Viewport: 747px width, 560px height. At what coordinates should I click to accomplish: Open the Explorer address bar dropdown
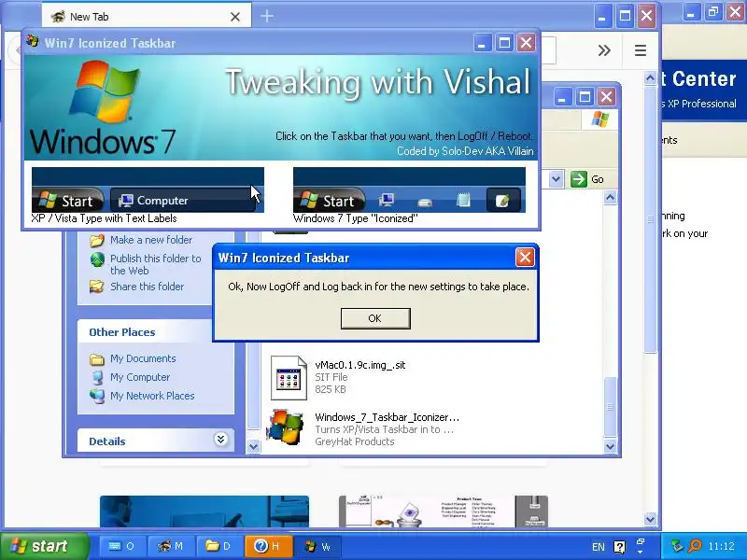tap(556, 179)
